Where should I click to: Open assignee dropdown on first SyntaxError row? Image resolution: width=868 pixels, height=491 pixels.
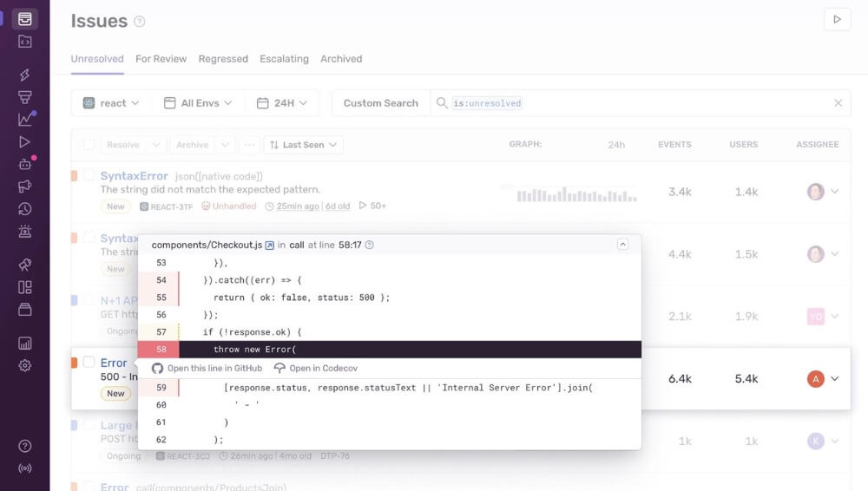(835, 192)
